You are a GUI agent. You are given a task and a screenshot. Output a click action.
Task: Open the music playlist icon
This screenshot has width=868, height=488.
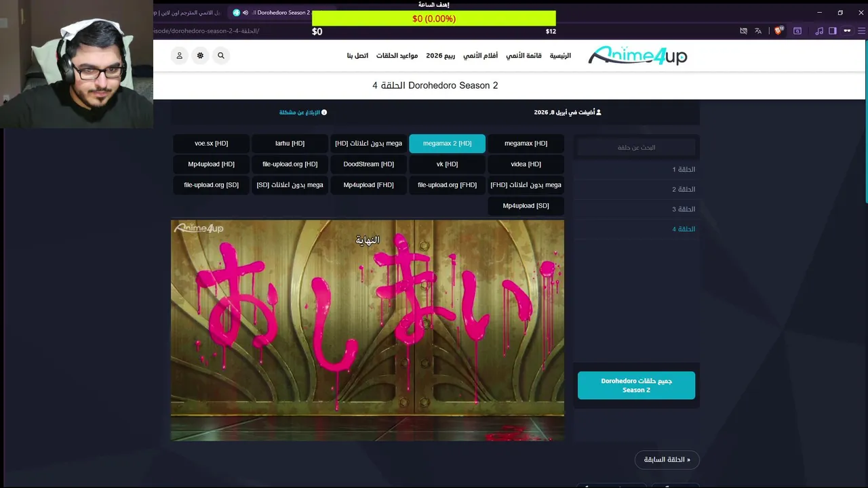[819, 30]
